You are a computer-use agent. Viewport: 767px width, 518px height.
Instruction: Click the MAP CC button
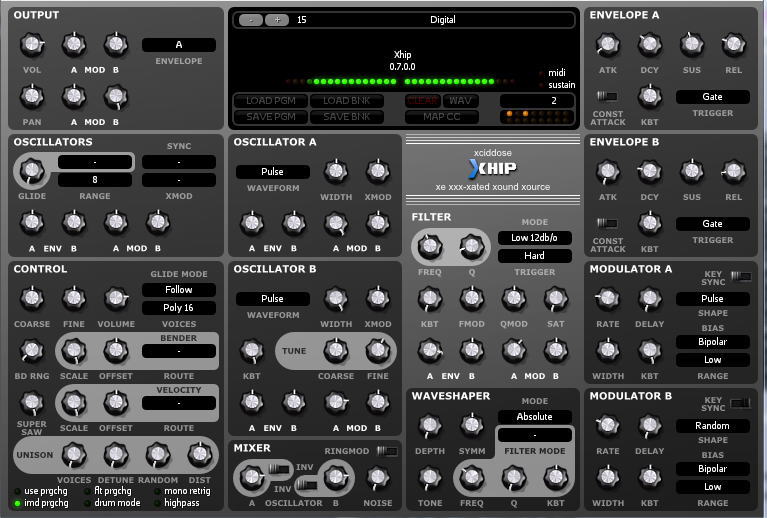441,117
